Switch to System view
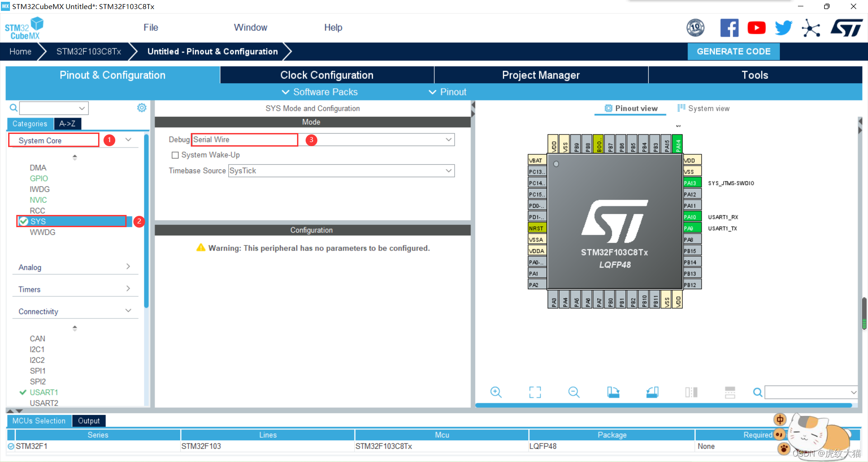Image resolution: width=868 pixels, height=462 pixels. pyautogui.click(x=703, y=108)
